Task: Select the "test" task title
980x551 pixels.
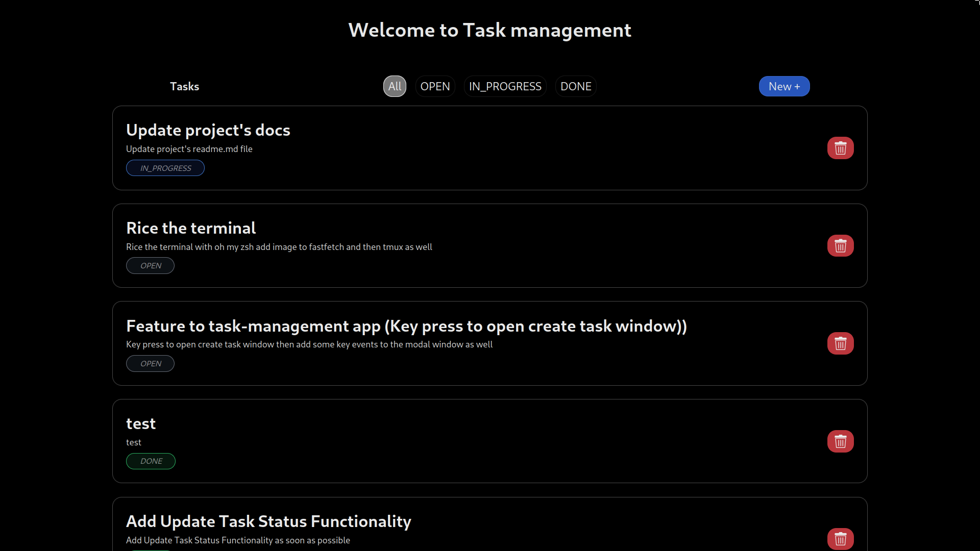Action: [x=141, y=423]
